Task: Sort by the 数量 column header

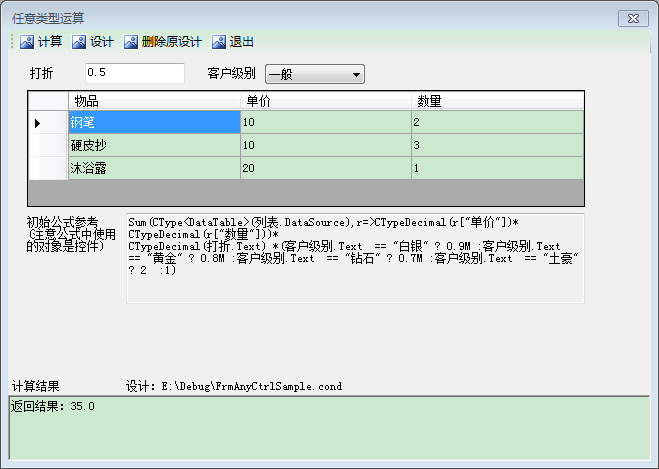Action: (496, 101)
